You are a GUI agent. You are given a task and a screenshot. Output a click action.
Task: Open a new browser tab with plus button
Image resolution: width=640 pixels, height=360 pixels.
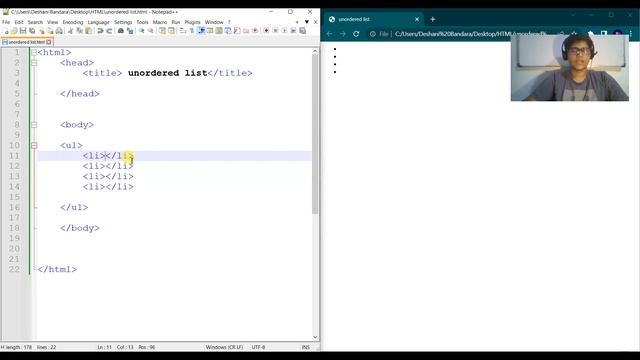[433, 19]
